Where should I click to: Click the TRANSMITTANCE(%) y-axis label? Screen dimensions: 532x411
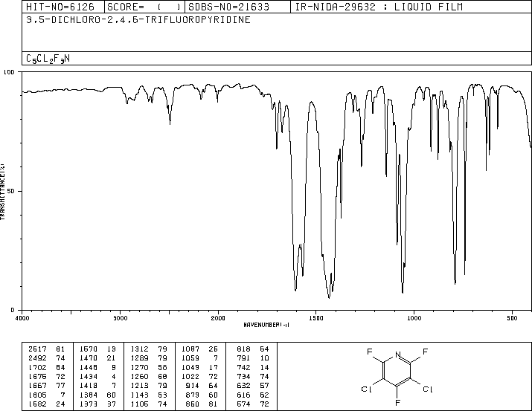click(x=2, y=191)
